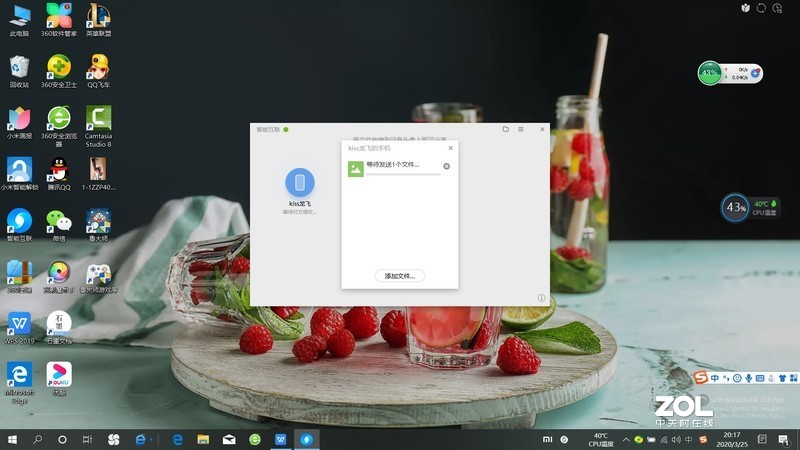Expand hidden system tray icons
Image resolution: width=800 pixels, height=450 pixels.
point(626,439)
